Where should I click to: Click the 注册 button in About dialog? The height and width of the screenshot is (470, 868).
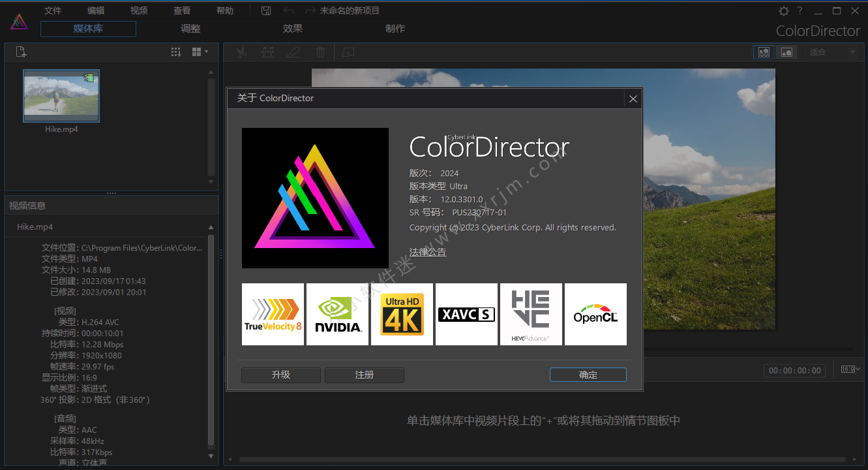pyautogui.click(x=365, y=375)
